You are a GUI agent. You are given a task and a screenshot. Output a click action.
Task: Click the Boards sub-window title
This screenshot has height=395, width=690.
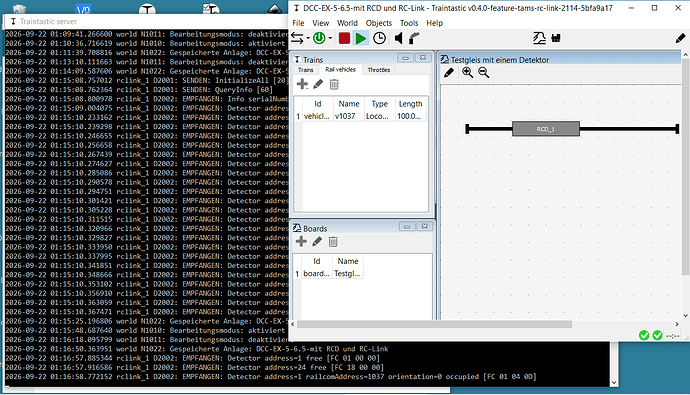coord(315,229)
